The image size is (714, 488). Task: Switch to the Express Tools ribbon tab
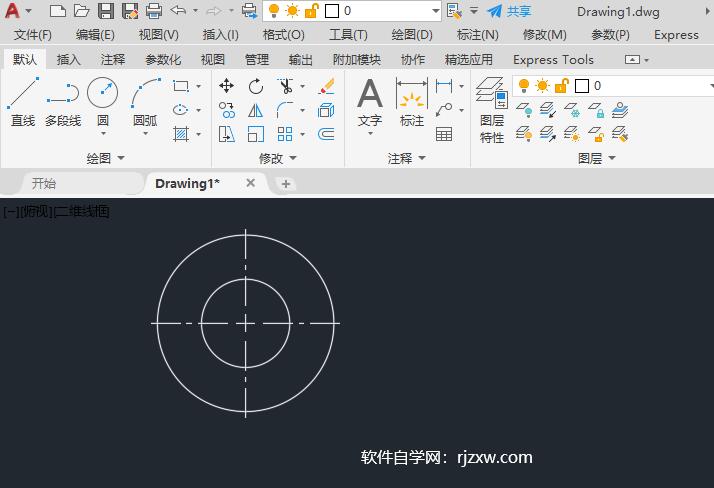click(553, 60)
